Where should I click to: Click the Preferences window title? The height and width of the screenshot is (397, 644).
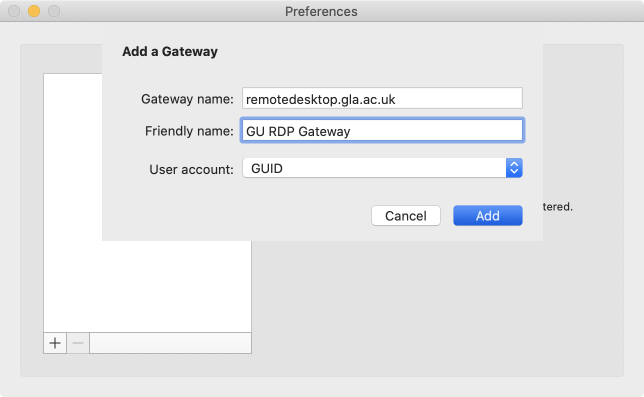click(321, 11)
